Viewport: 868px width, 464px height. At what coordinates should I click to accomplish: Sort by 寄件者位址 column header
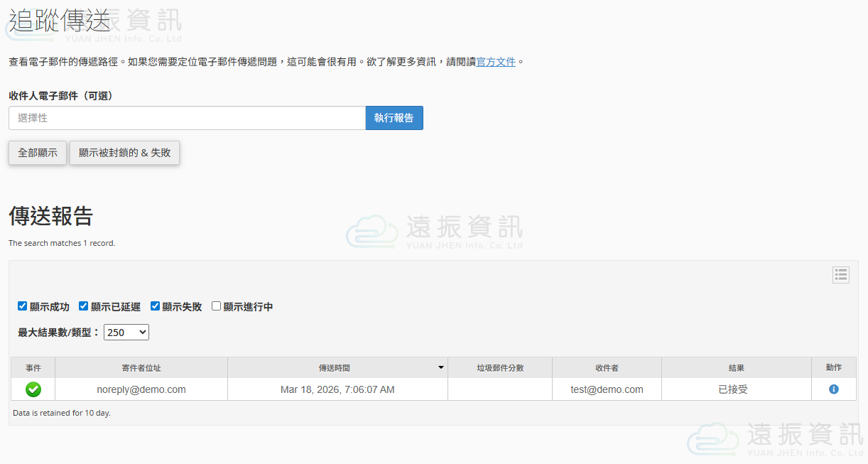click(141, 368)
